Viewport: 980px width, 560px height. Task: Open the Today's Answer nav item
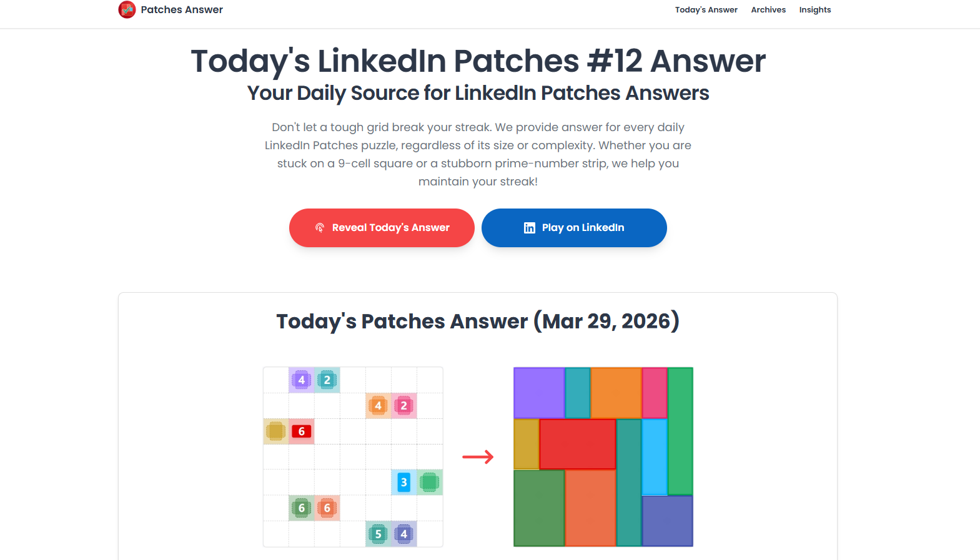(706, 10)
